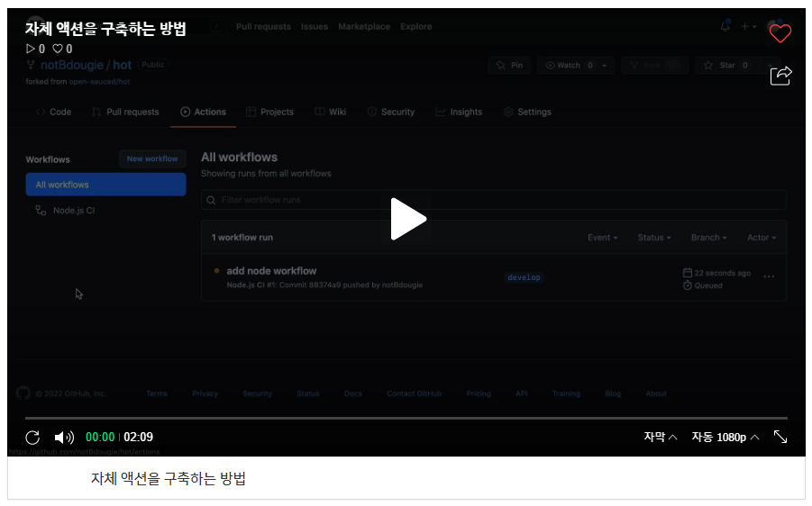
Task: Expand the Event filter dropdown
Action: pos(603,238)
